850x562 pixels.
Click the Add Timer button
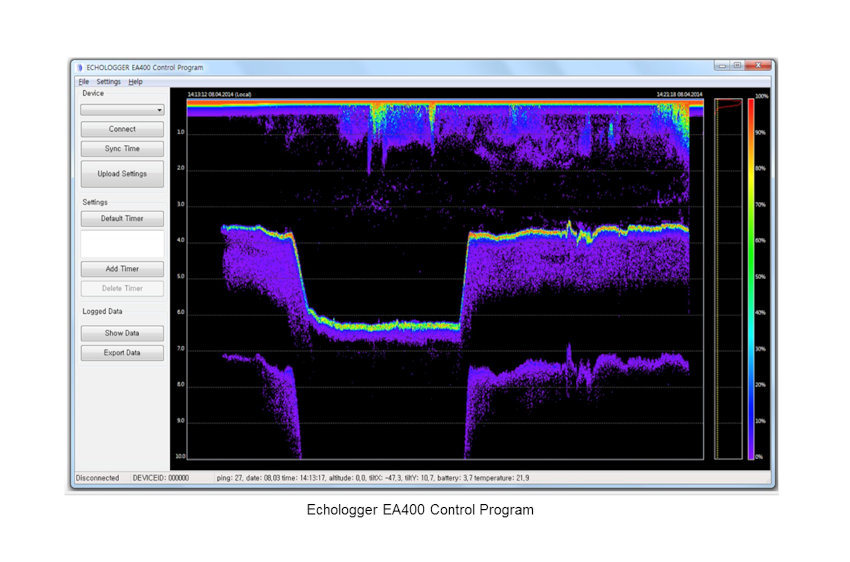click(122, 269)
